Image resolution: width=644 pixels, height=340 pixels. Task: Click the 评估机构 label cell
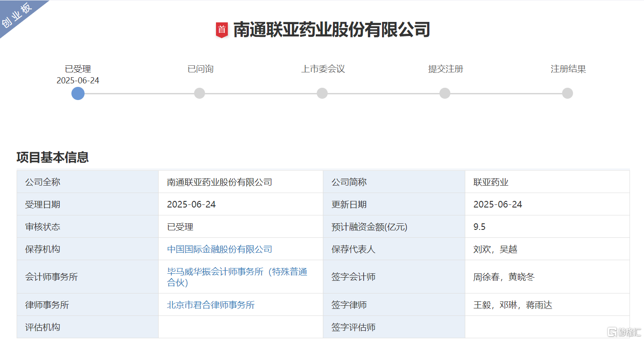88,327
